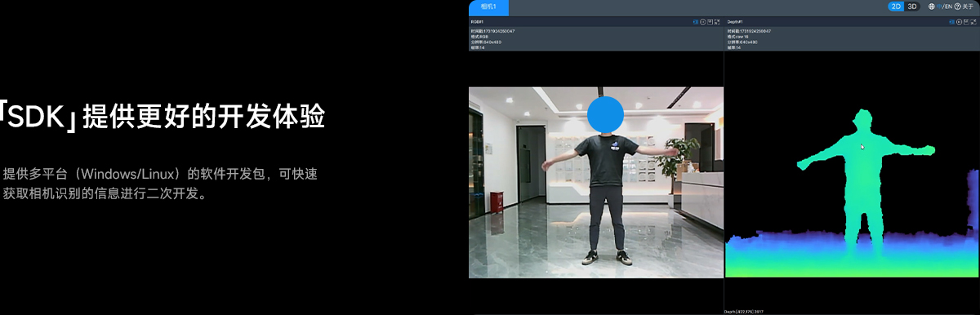Select 中 as the interface language
Viewport: 980px width, 315px height.
[x=939, y=7]
